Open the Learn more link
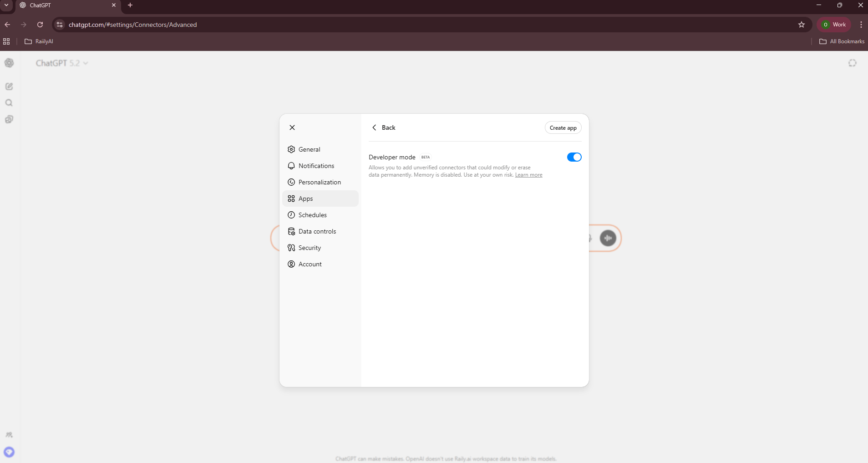This screenshot has width=868, height=463. pos(528,175)
